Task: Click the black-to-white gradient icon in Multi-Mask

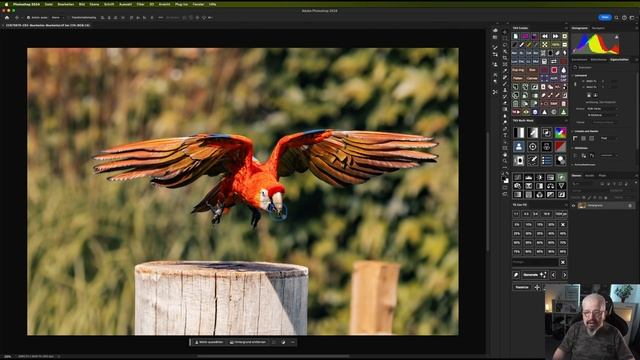Action: [519, 133]
